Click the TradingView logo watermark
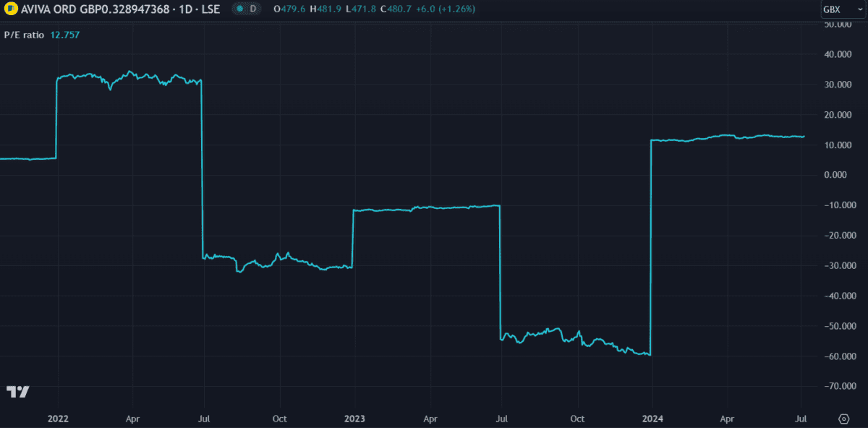This screenshot has height=428, width=868. click(18, 392)
